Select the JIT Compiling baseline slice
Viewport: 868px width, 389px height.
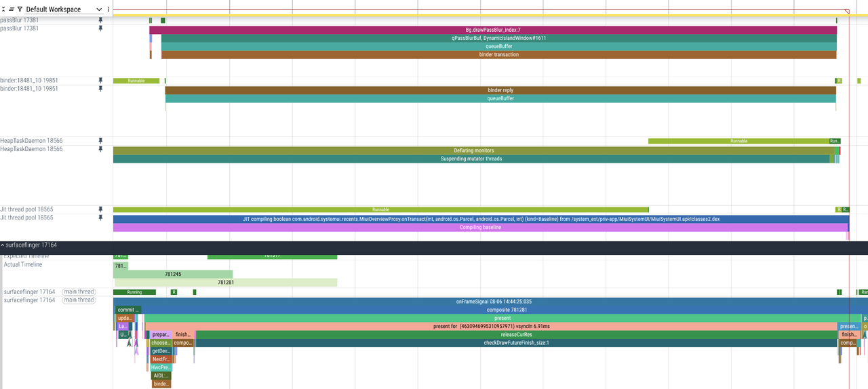[480, 228]
